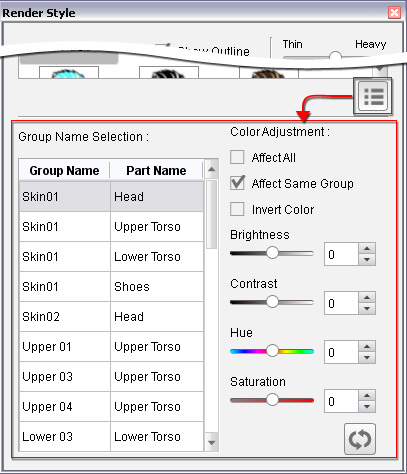
Task: Decrease Saturation with the down stepper arrow
Action: pyautogui.click(x=367, y=407)
